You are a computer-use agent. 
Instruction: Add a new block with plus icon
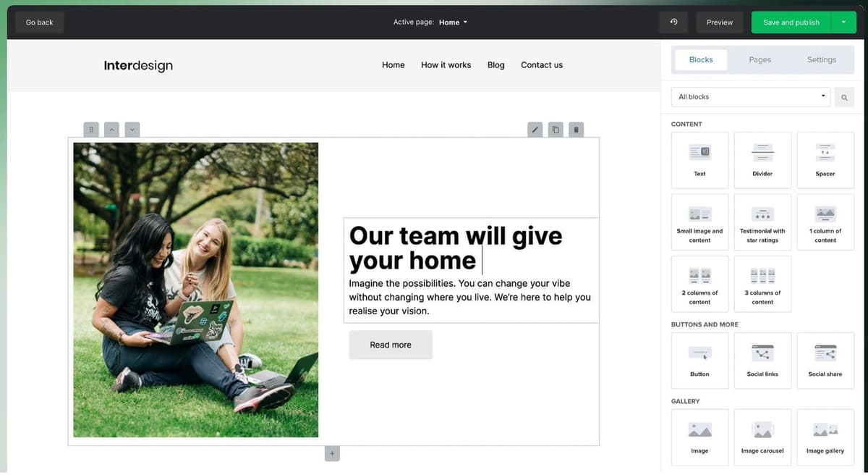(x=332, y=454)
